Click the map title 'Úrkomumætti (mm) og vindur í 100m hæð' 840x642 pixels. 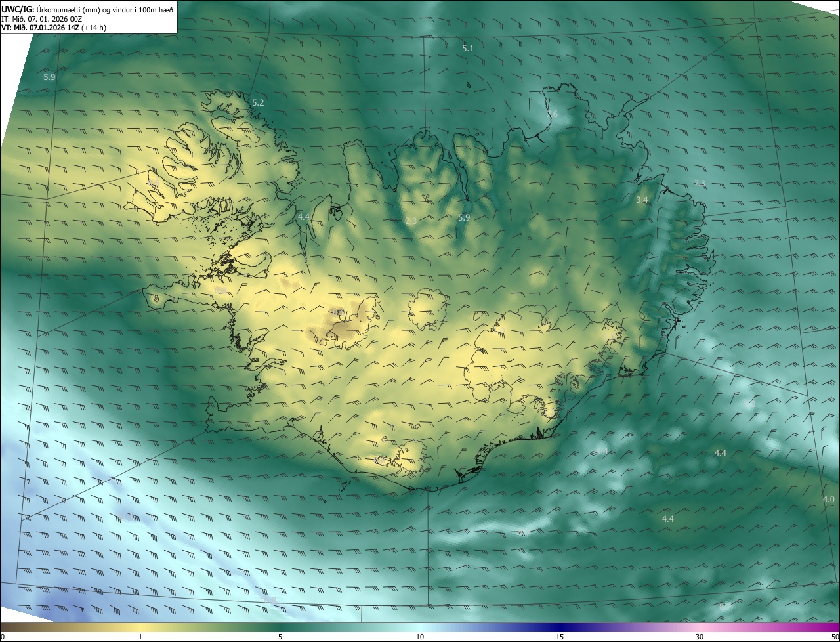pyautogui.click(x=104, y=9)
